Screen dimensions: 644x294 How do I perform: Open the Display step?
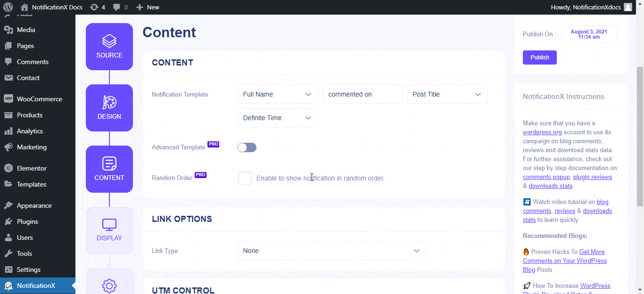[x=109, y=230]
